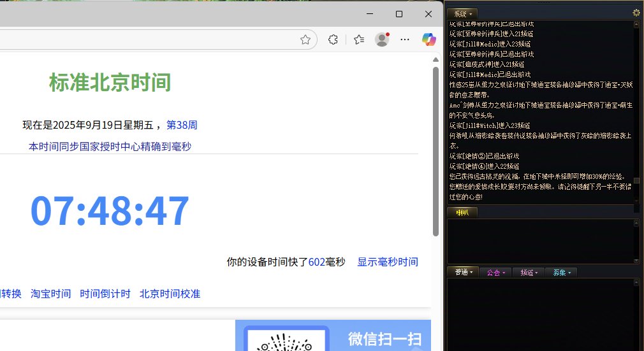Launch the Copilot sidebar icon

pos(428,39)
